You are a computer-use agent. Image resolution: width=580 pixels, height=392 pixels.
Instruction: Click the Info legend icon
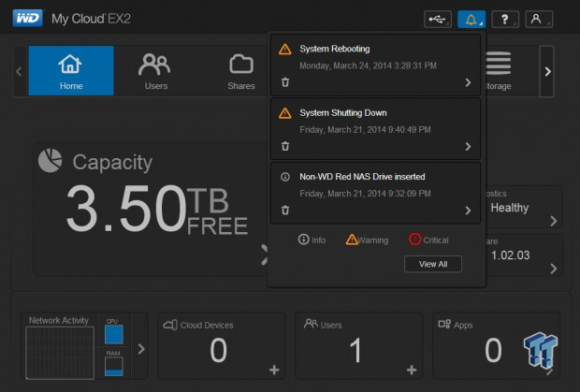click(x=303, y=240)
